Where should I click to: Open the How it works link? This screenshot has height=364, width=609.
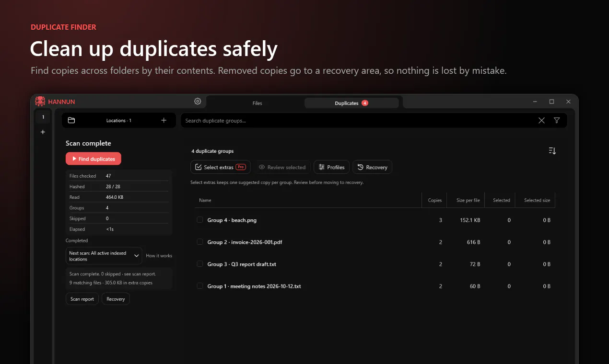pos(159,256)
